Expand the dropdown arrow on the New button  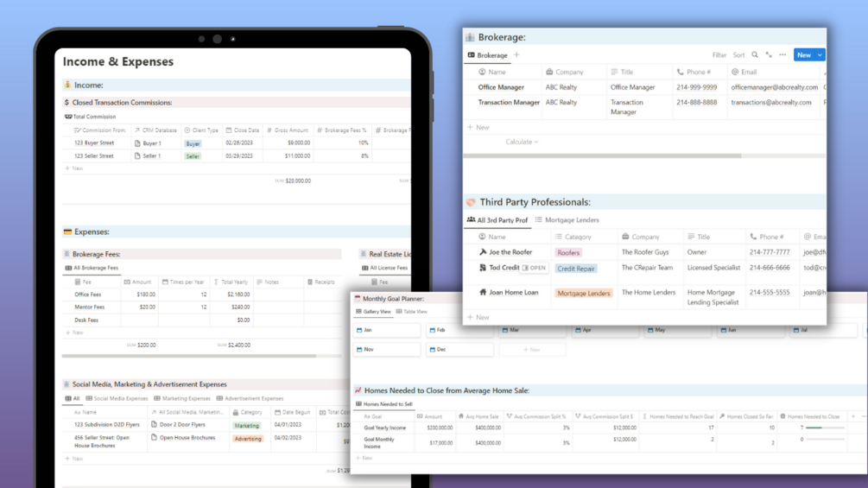pyautogui.click(x=820, y=54)
